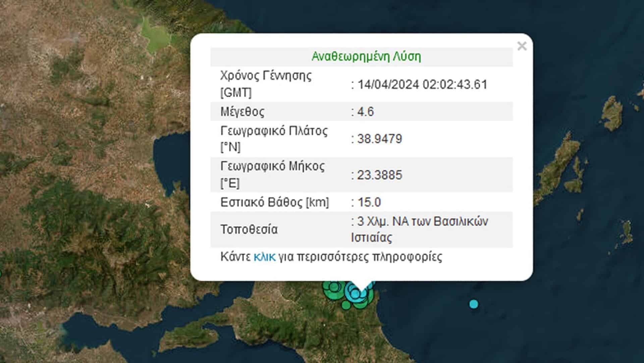Click the origin time 14/04/2024 02:02:43.61
Screen dimensions: 644x363
(422, 84)
